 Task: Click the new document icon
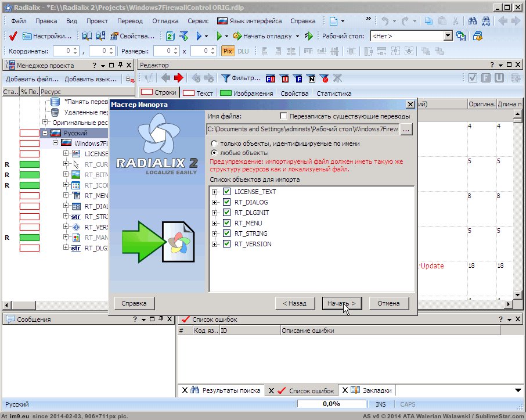[333, 21]
